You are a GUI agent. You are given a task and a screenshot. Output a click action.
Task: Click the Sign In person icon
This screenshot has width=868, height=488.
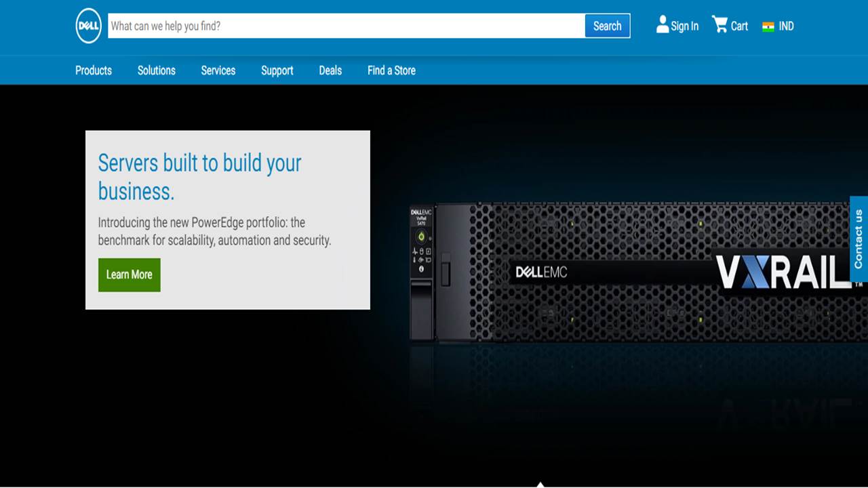663,25
